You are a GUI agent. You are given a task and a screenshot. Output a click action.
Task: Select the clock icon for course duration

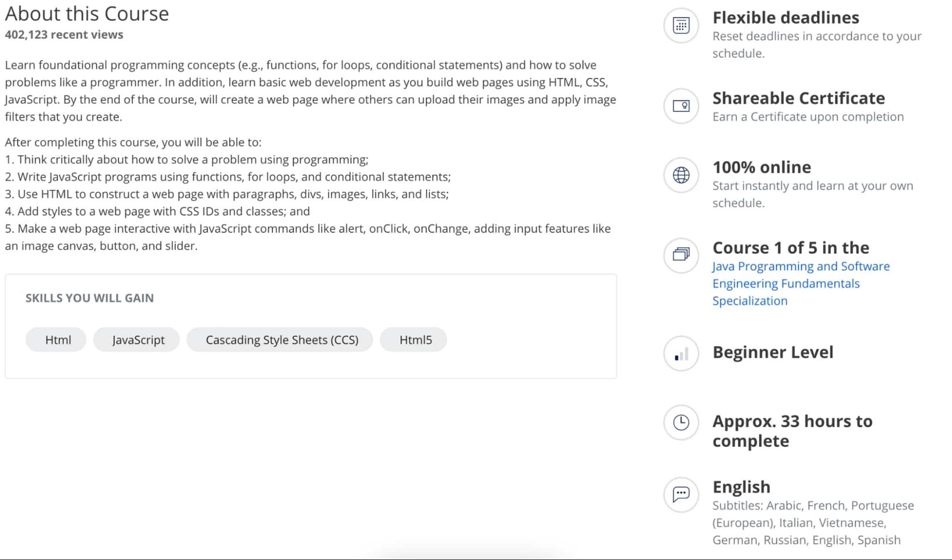coord(680,423)
